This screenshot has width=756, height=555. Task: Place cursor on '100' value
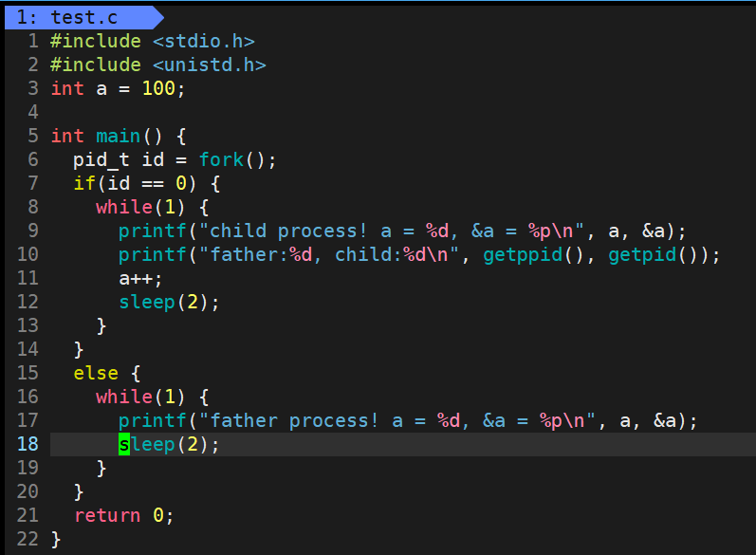click(158, 88)
